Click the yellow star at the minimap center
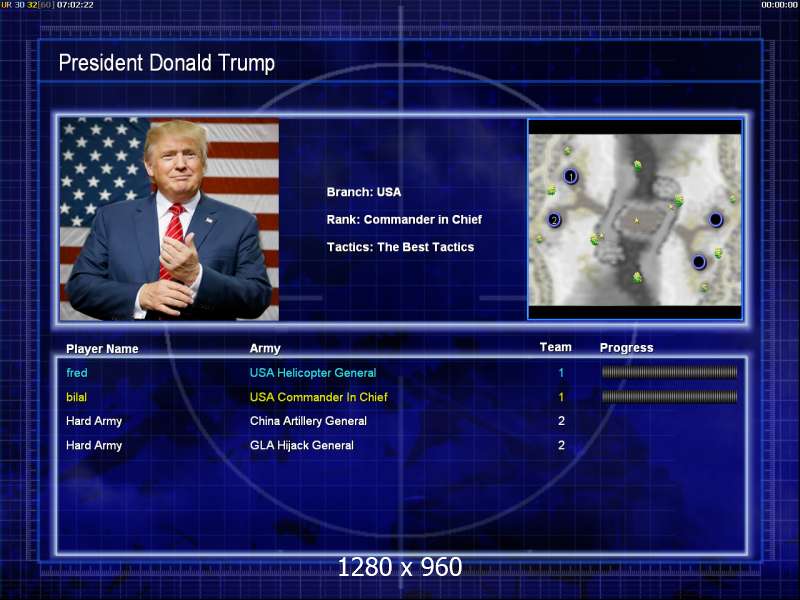 coord(636,220)
